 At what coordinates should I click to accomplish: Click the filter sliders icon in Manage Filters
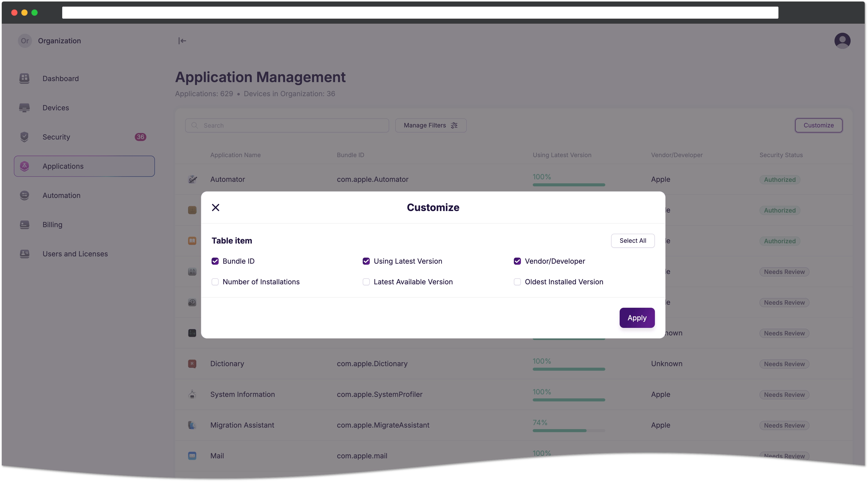(x=454, y=125)
